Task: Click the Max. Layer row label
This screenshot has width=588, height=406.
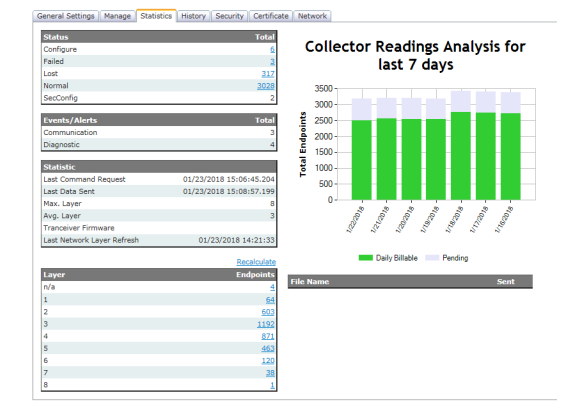Action: [x=62, y=204]
